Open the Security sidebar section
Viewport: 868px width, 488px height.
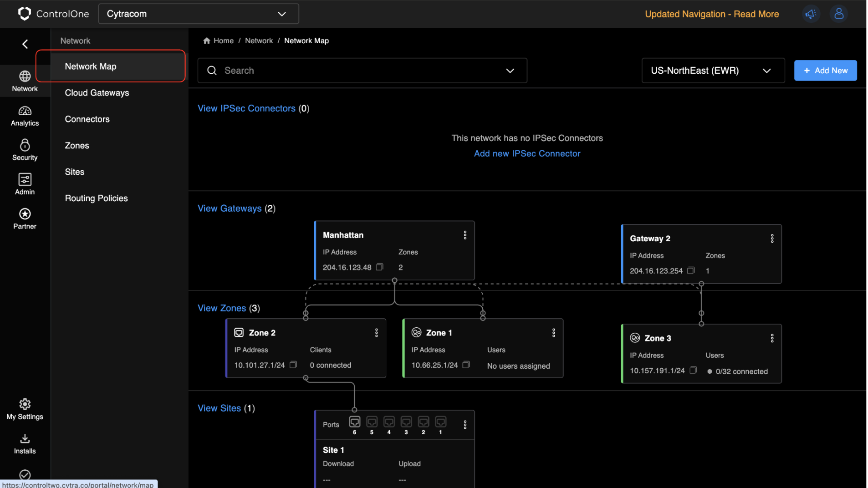(25, 150)
